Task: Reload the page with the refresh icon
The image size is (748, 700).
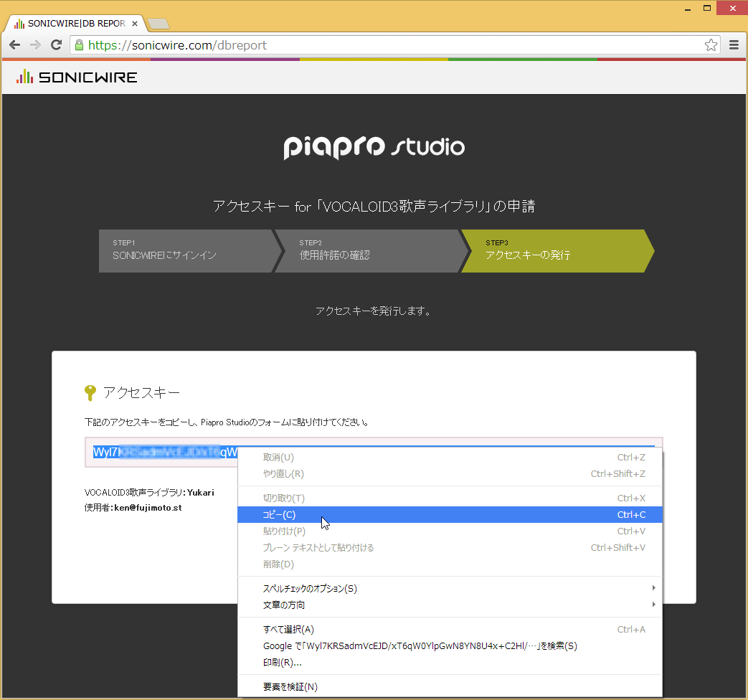Action: click(56, 45)
